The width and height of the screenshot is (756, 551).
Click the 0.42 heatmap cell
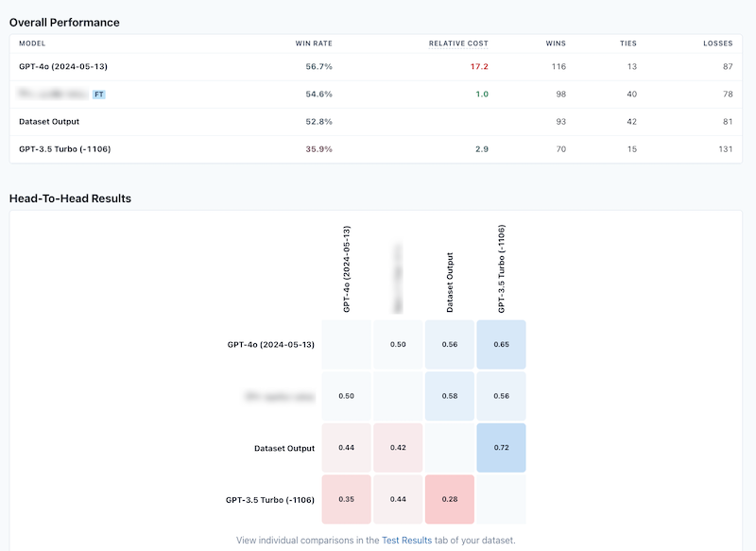(397, 448)
